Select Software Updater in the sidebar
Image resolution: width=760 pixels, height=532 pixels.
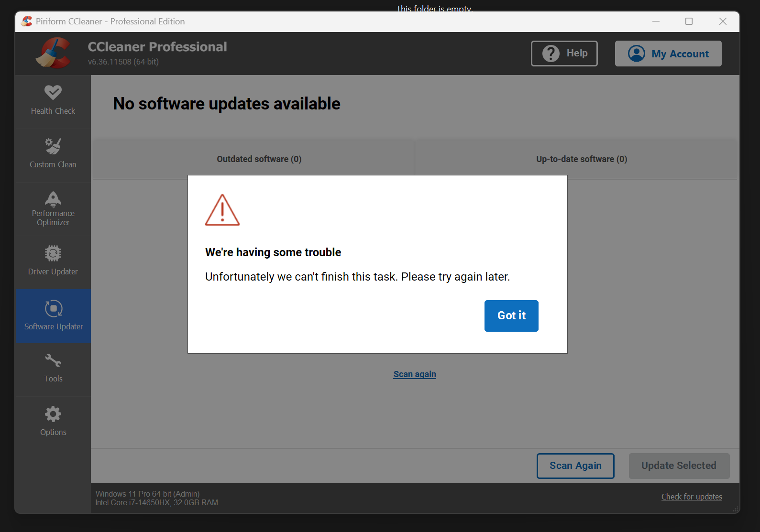(53, 316)
